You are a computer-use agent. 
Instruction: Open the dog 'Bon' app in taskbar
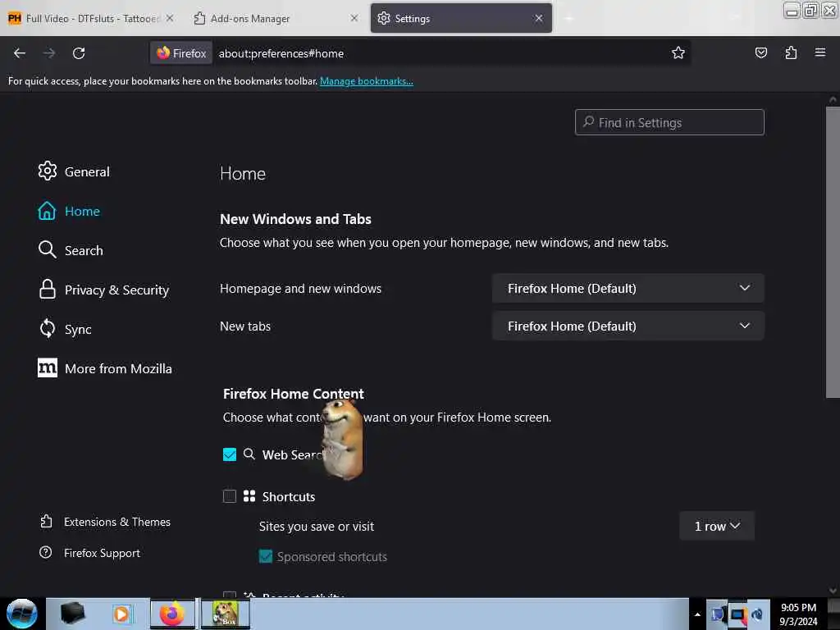click(x=226, y=614)
